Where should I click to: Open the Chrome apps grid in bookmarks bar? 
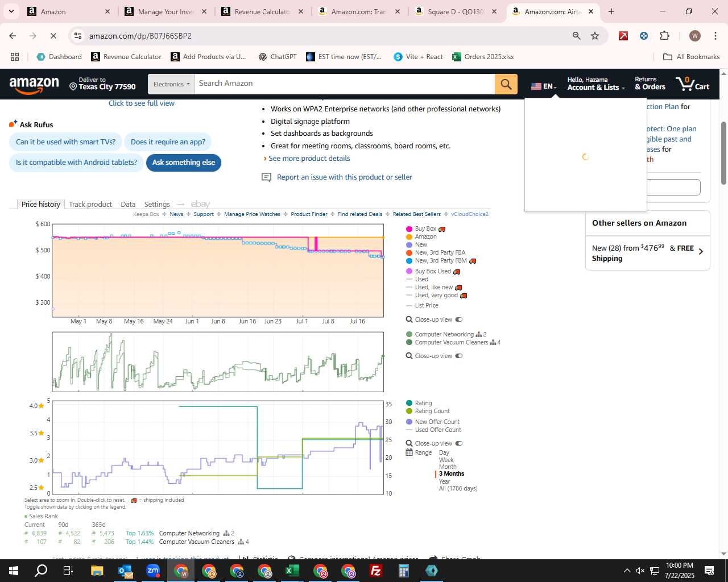click(15, 57)
